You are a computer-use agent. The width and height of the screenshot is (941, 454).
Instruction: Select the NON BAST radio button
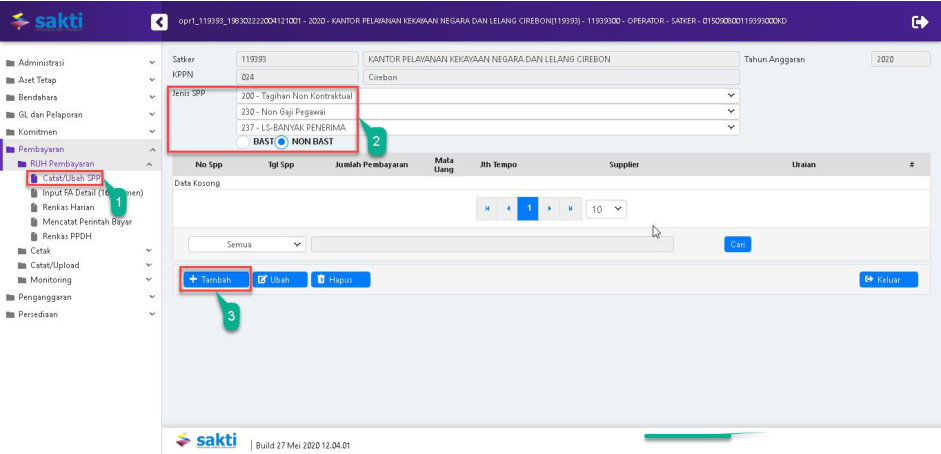point(282,142)
